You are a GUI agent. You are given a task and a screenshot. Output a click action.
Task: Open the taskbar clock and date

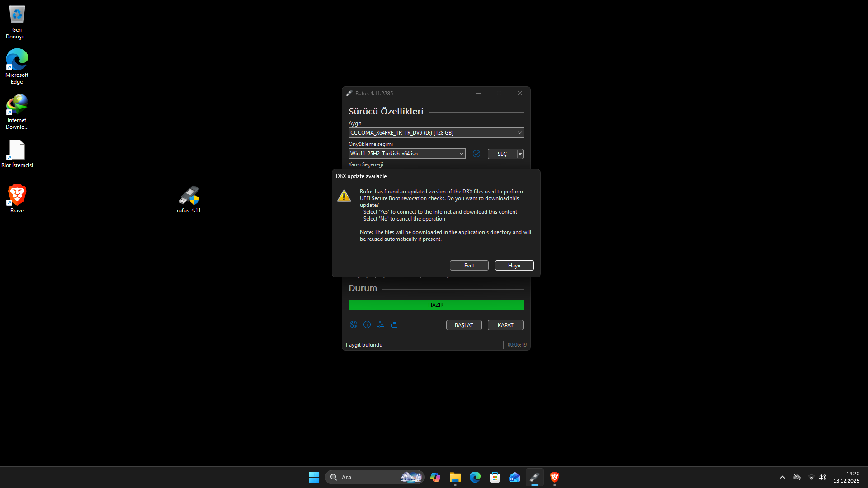(846, 477)
